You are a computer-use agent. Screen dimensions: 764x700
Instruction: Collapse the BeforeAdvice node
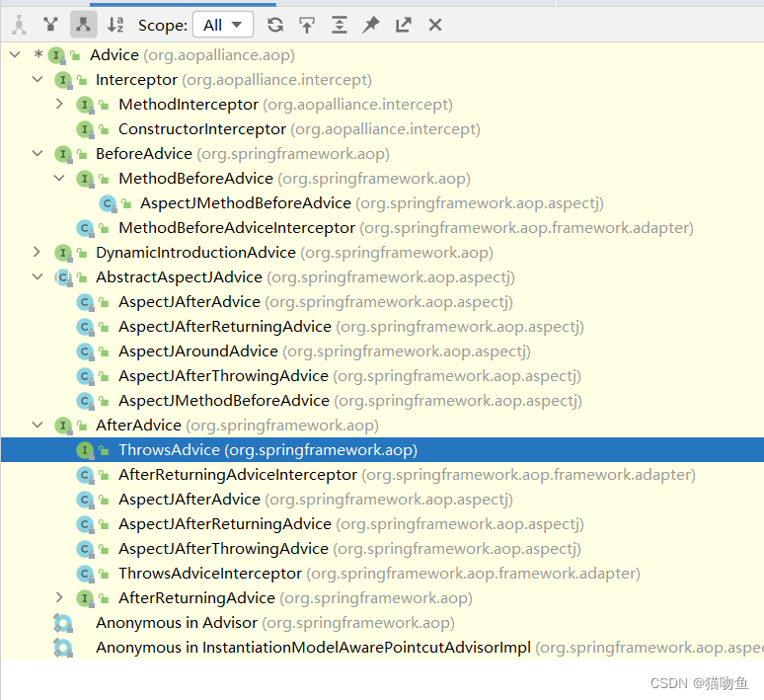[38, 153]
